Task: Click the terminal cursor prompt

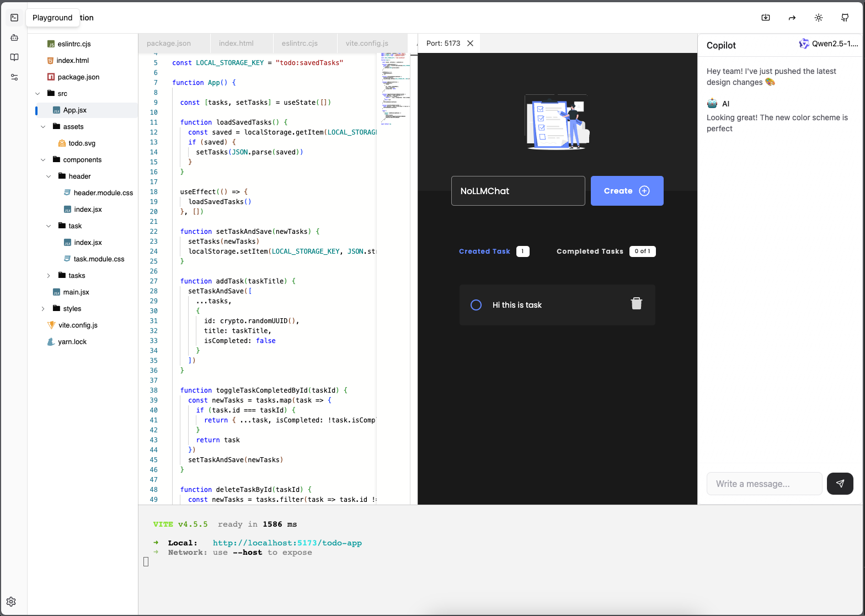Action: (146, 562)
